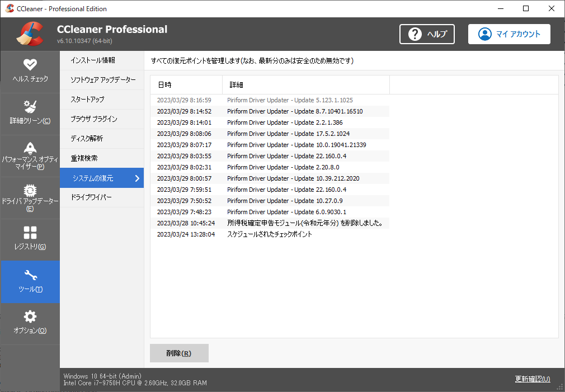Screen dimensions: 565x392
Task: Open パフォーマンス オプティマイザー rocket icon
Action: pyautogui.click(x=30, y=148)
